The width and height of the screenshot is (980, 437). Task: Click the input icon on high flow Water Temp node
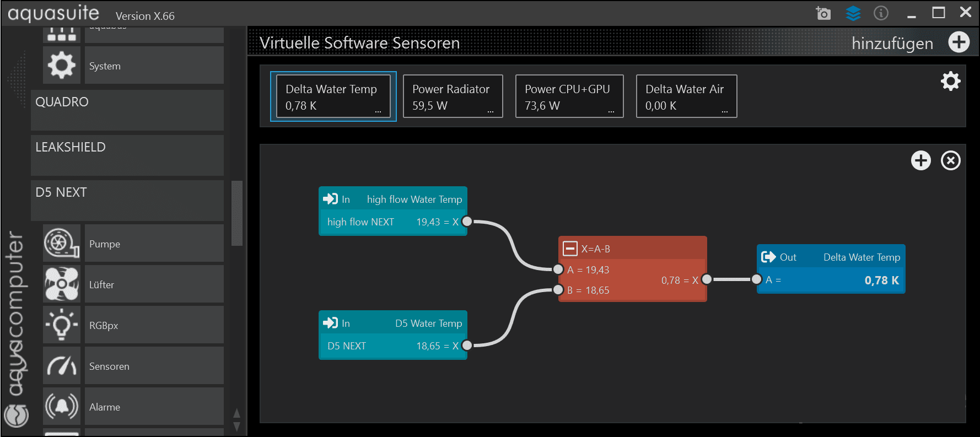point(331,199)
